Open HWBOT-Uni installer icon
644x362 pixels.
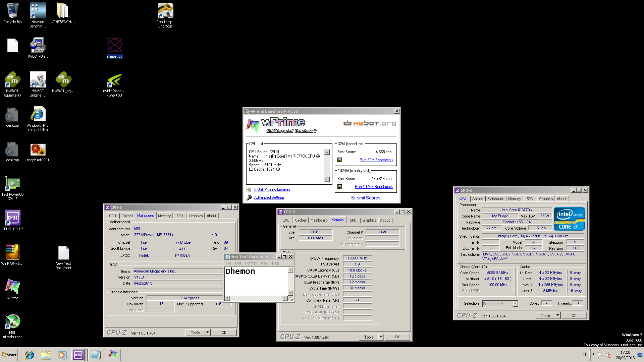(x=38, y=48)
